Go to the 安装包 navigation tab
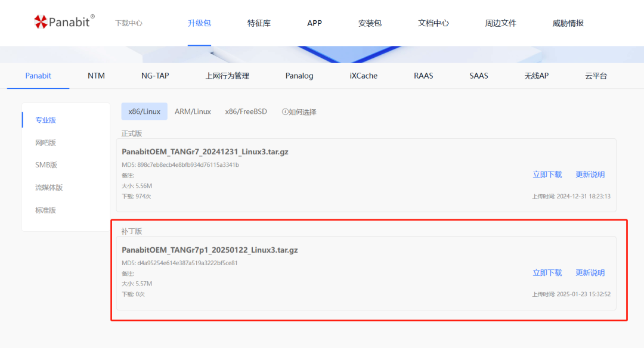 click(370, 23)
